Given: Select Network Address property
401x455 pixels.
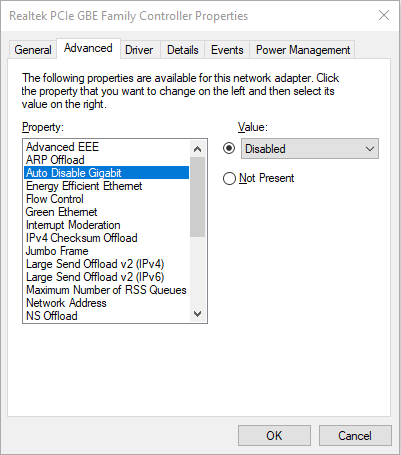Looking at the screenshot, I should click(107, 303).
